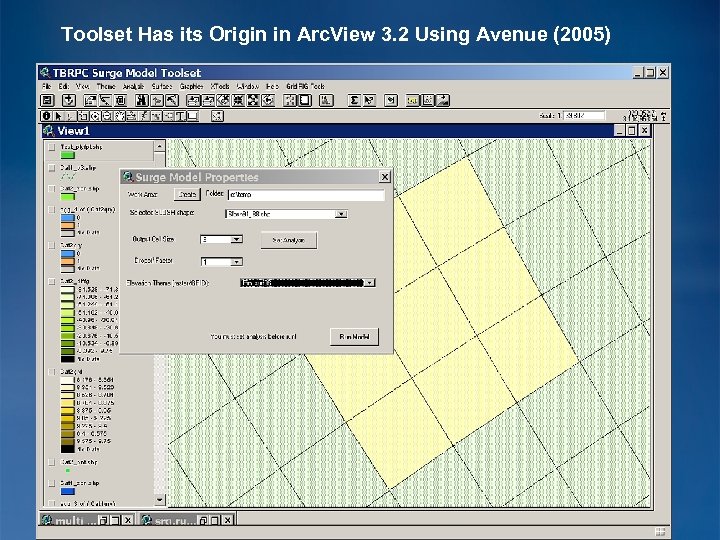Click the Edit Legend toolbar icon
Image resolution: width=720 pixels, height=540 pixels.
105,100
